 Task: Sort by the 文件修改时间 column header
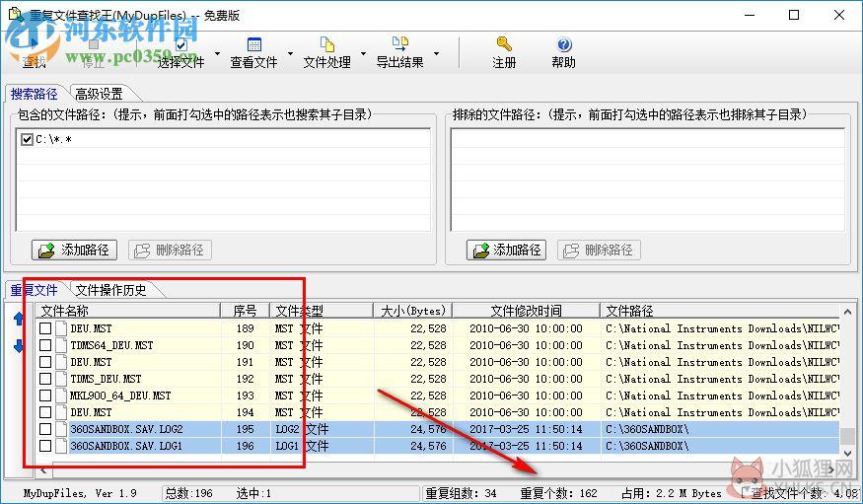(526, 311)
